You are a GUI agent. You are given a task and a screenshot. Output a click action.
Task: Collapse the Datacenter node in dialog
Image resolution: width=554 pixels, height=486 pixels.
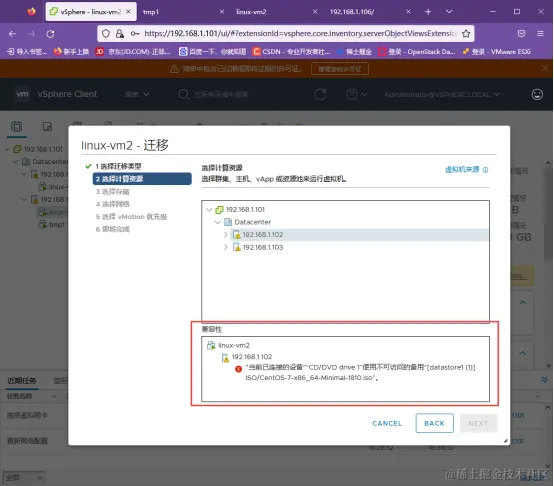point(217,222)
